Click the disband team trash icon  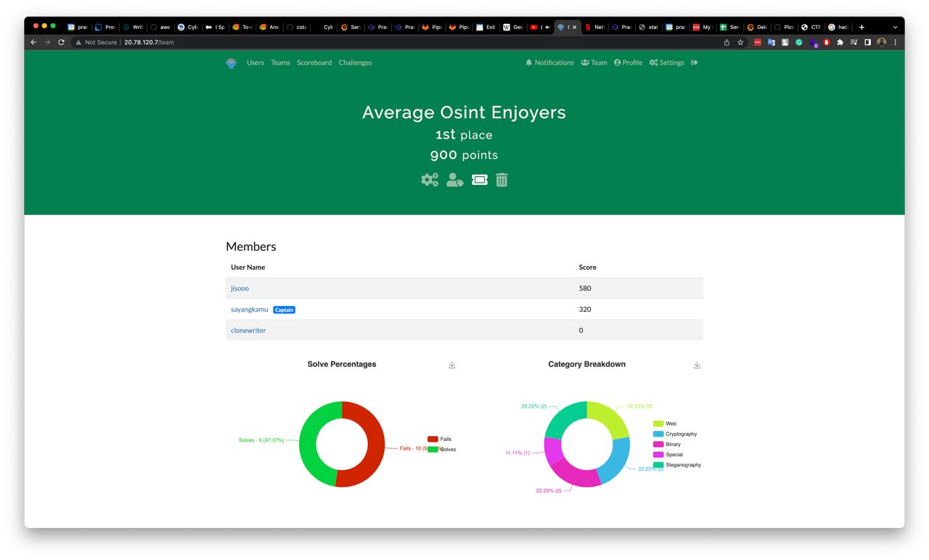(x=502, y=180)
